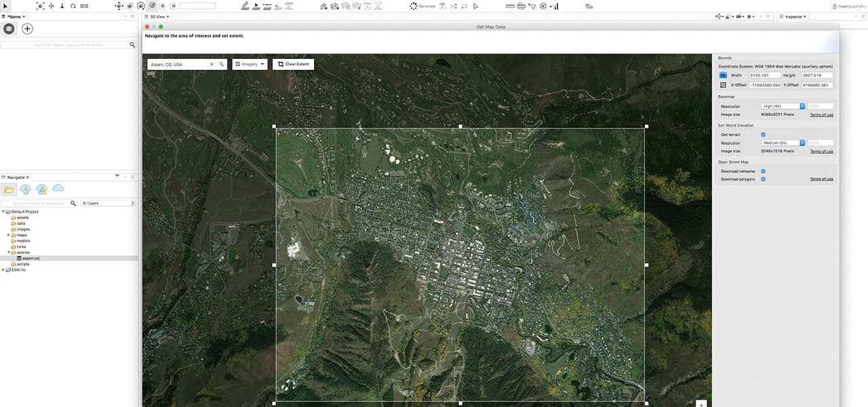
Task: Select the 3D View tab
Action: (156, 16)
